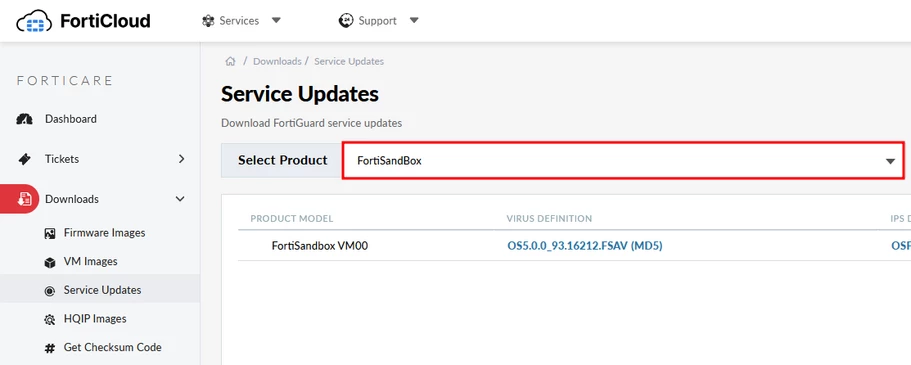Viewport: 911px width, 365px height.
Task: Click the FORTICARE sidebar heading
Action: (x=64, y=81)
